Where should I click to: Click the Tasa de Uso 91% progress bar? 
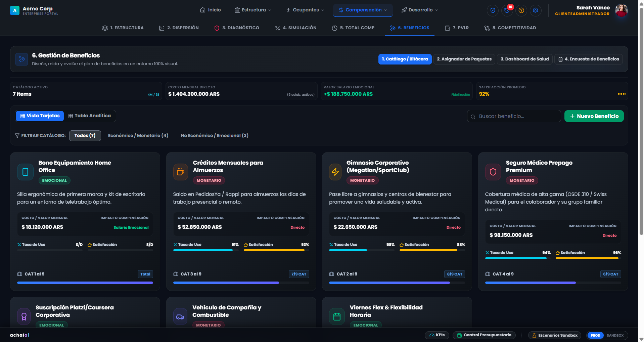tap(206, 250)
